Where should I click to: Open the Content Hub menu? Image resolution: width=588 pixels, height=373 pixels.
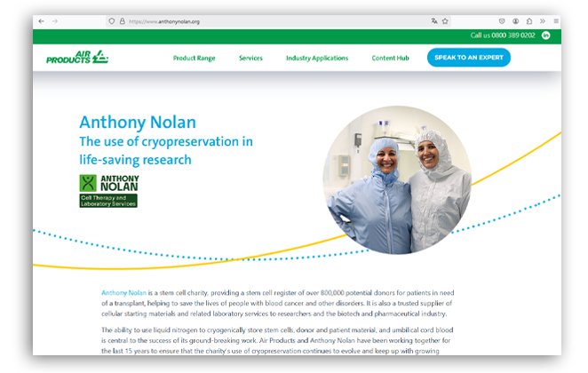pyautogui.click(x=391, y=58)
